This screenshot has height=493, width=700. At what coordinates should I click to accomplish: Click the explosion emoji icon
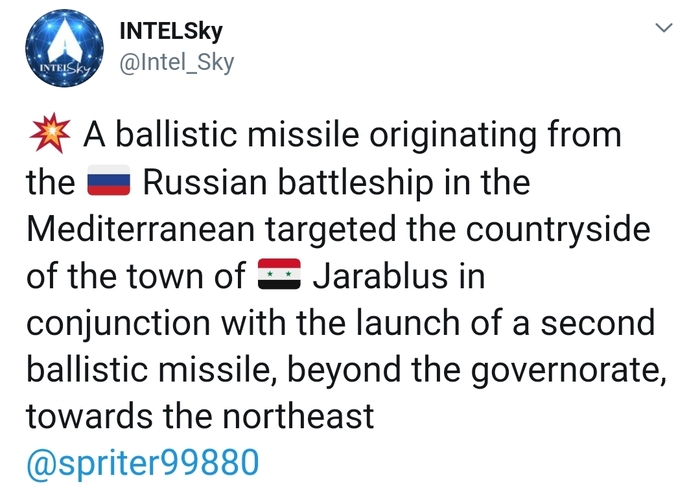click(x=47, y=133)
